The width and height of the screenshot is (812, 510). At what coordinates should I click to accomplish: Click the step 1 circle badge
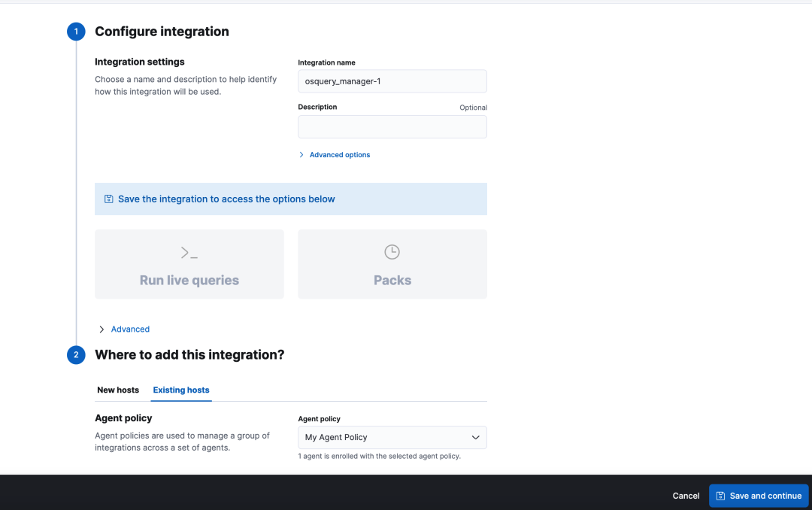(76, 32)
